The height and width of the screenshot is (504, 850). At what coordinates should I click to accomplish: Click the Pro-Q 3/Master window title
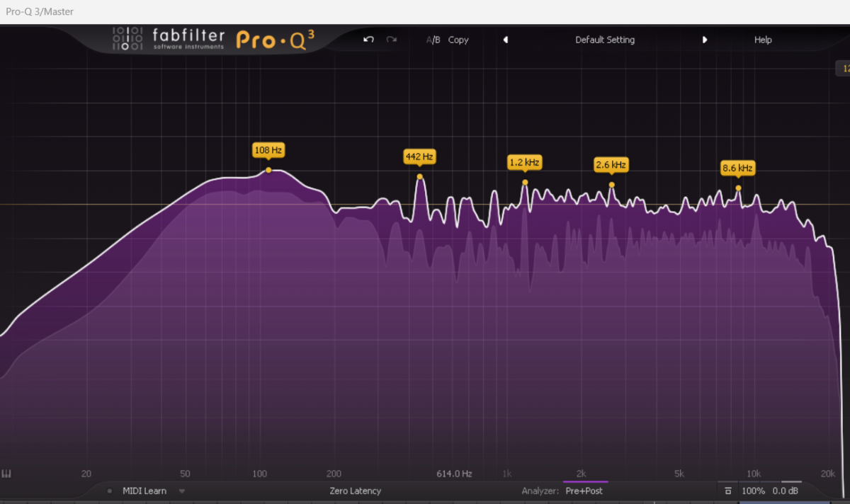click(x=40, y=11)
